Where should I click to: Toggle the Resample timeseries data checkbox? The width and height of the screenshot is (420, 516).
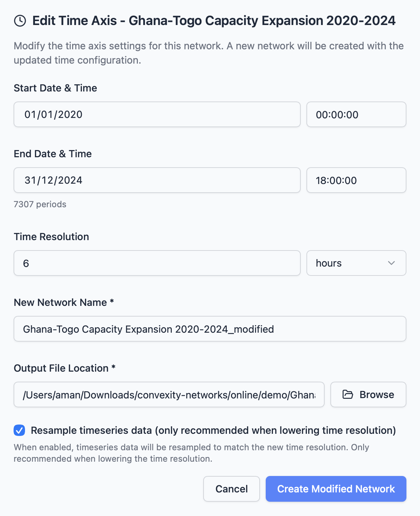tap(19, 430)
